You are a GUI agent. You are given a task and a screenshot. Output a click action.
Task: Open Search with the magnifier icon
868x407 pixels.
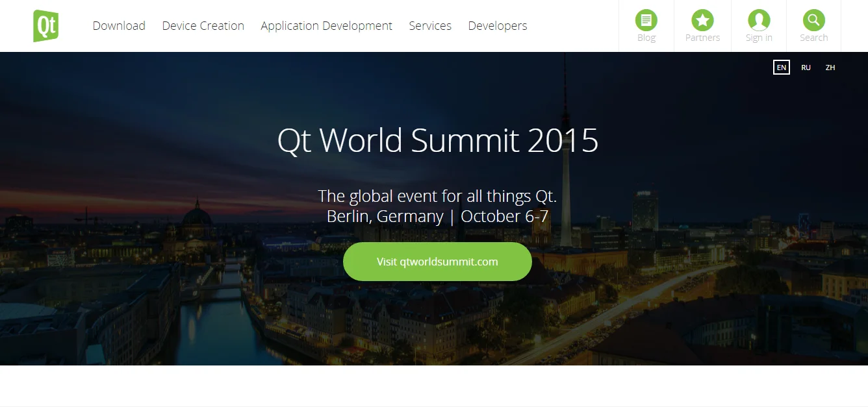(813, 20)
